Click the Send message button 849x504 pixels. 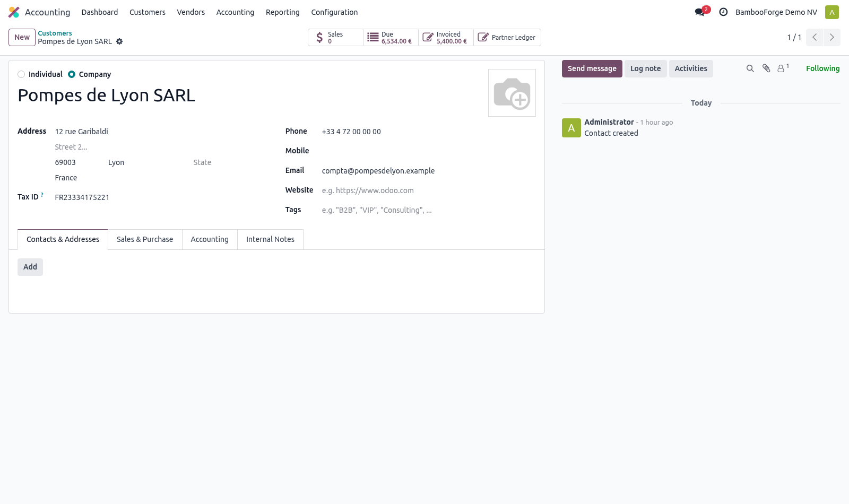click(592, 68)
